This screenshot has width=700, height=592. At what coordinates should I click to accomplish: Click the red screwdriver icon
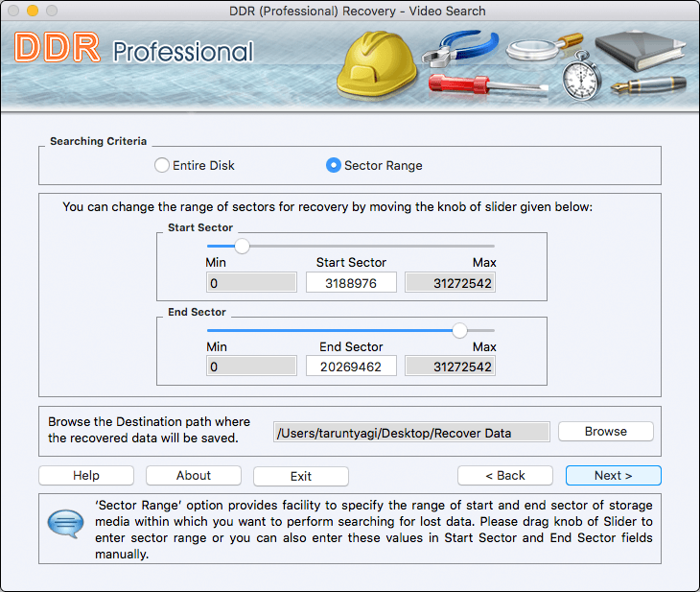pos(487,84)
